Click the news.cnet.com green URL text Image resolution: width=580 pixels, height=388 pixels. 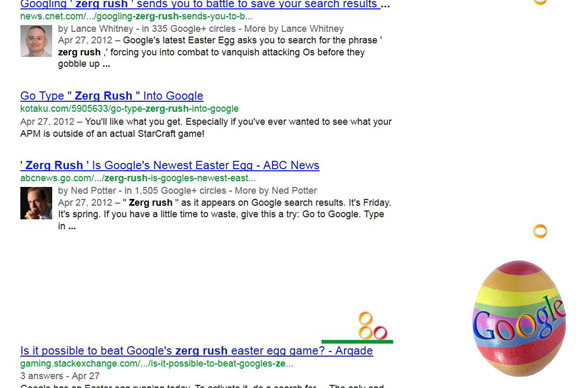(x=136, y=16)
